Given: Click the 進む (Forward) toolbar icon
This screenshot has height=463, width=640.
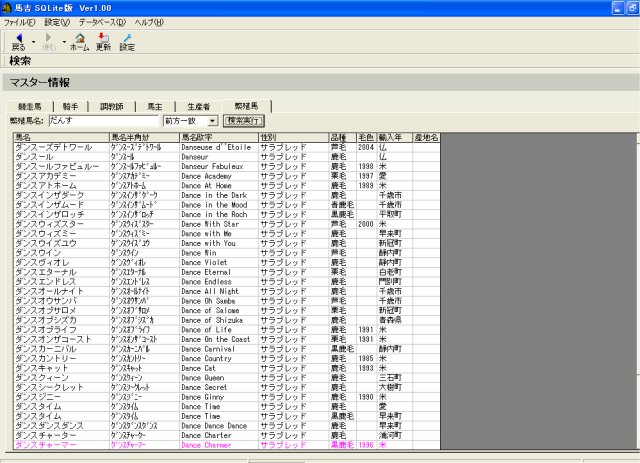Looking at the screenshot, I should [49, 41].
